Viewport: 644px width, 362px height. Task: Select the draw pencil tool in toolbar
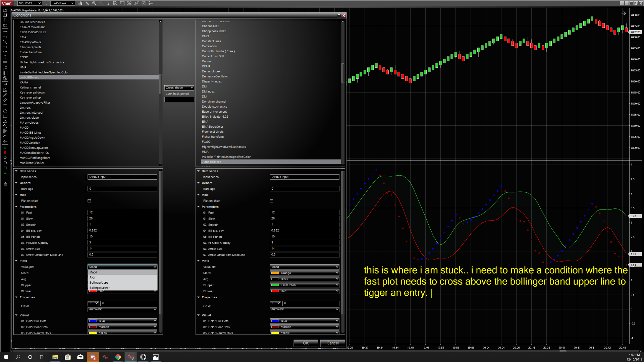[87, 3]
